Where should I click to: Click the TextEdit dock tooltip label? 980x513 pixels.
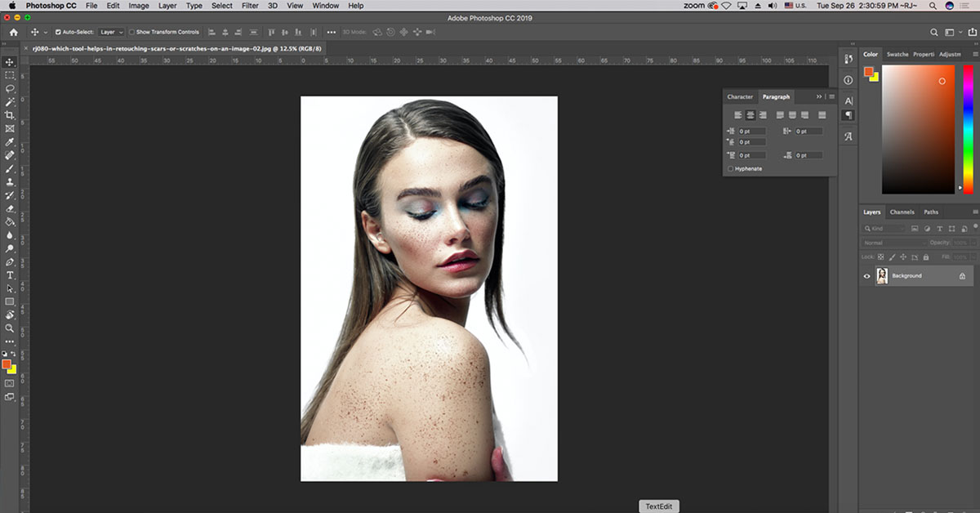pos(659,506)
